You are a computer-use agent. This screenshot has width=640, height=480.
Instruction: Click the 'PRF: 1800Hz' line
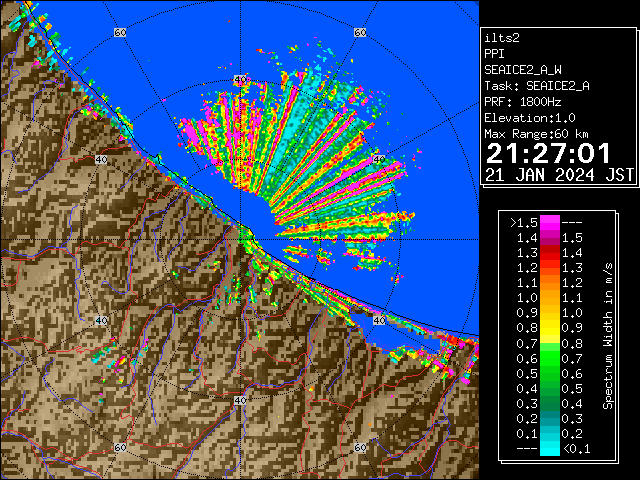pyautogui.click(x=523, y=102)
